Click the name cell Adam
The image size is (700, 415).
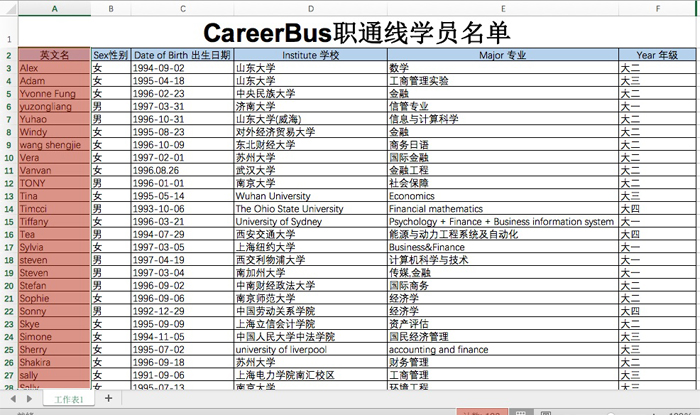point(54,81)
